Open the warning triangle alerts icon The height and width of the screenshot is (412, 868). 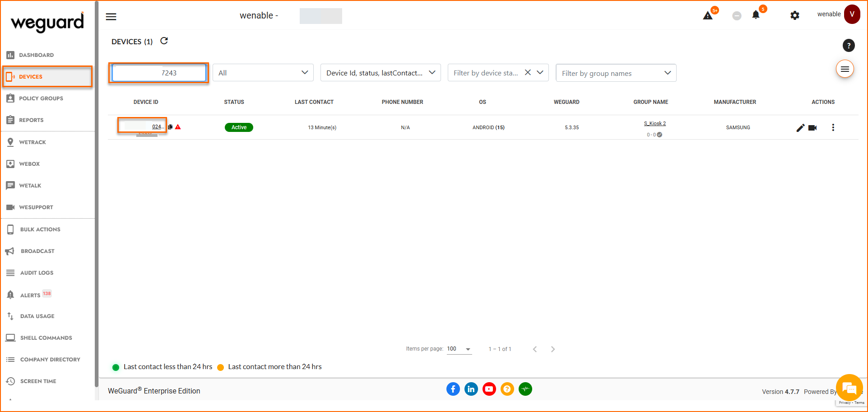(708, 16)
